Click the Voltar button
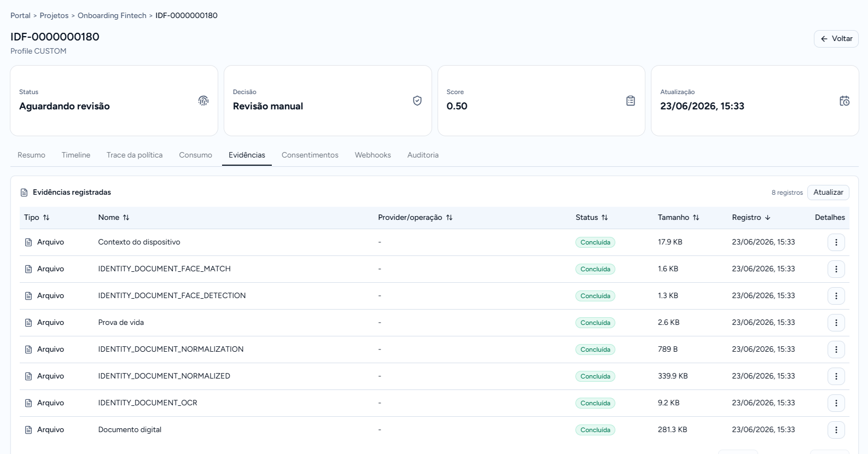Image resolution: width=868 pixels, height=454 pixels. 836,39
